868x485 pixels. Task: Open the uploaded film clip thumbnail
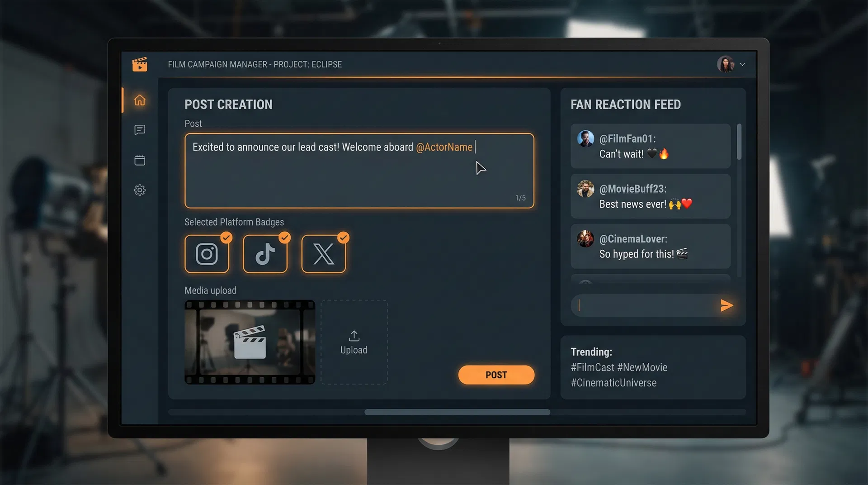click(250, 342)
